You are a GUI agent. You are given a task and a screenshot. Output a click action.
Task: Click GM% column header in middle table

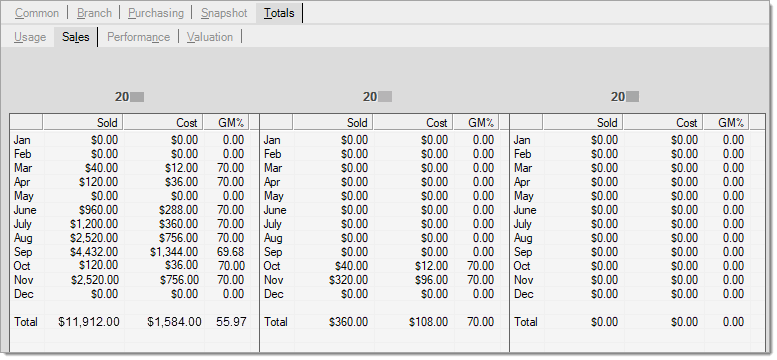coord(476,122)
